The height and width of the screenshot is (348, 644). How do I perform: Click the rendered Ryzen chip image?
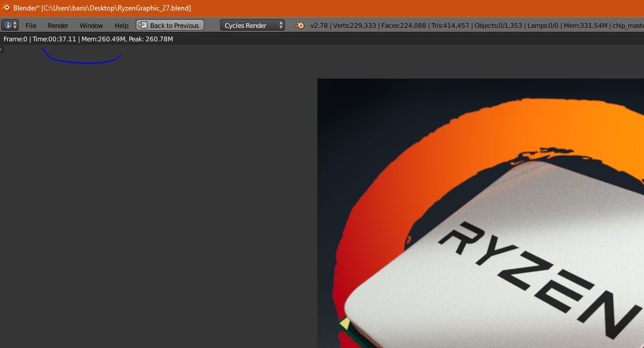pyautogui.click(x=480, y=213)
